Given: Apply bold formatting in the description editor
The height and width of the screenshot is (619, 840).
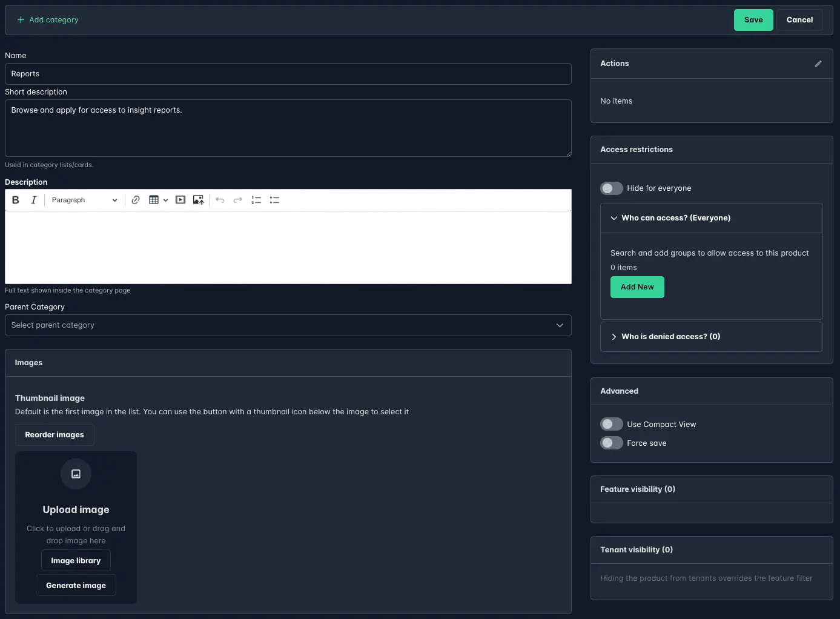Looking at the screenshot, I should point(15,200).
